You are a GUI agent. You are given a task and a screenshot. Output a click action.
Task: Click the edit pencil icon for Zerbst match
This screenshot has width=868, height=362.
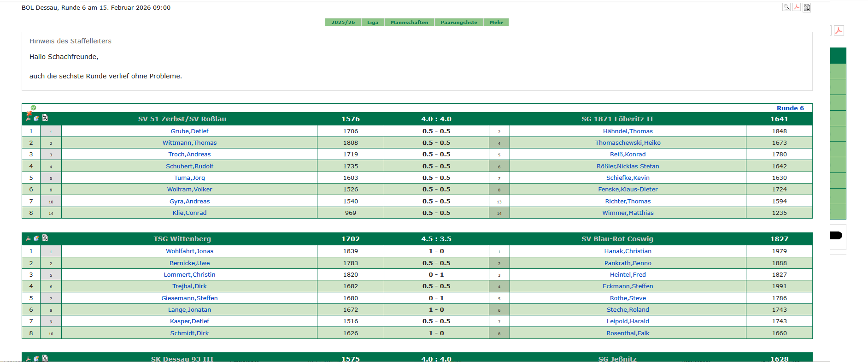coord(36,118)
